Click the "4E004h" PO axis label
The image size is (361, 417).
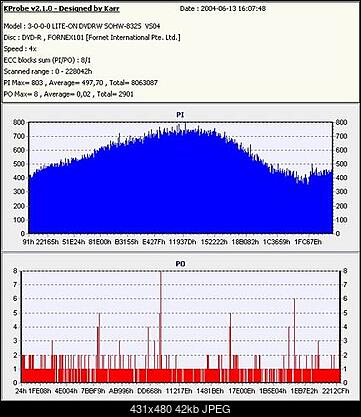(x=66, y=391)
